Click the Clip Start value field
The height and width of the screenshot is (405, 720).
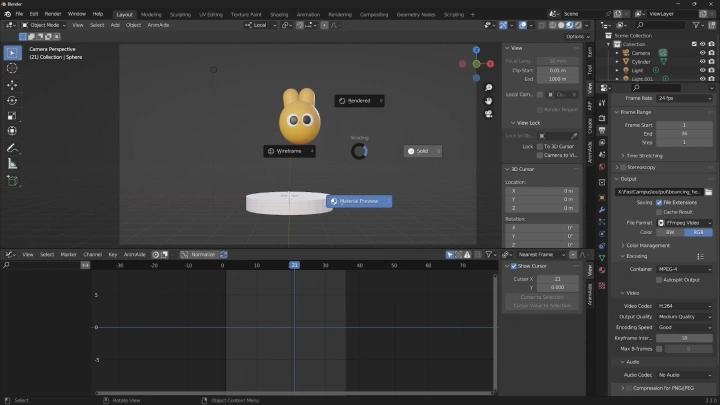[557, 71]
